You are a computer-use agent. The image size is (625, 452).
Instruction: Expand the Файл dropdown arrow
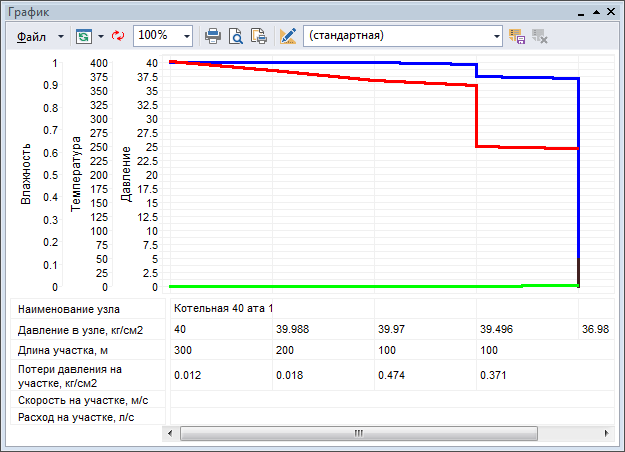point(60,35)
